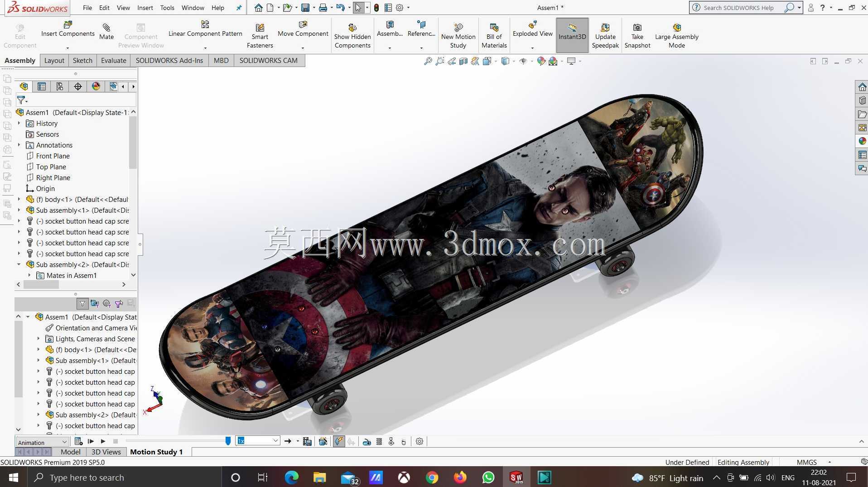Toggle the Filter Driving button
This screenshot has height=487, width=868.
[106, 304]
